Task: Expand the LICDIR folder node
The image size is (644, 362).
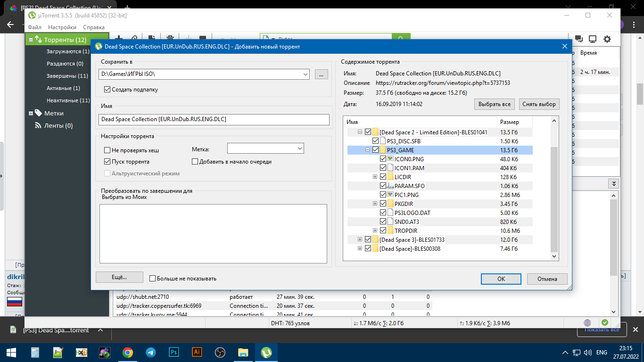Action: tap(375, 177)
